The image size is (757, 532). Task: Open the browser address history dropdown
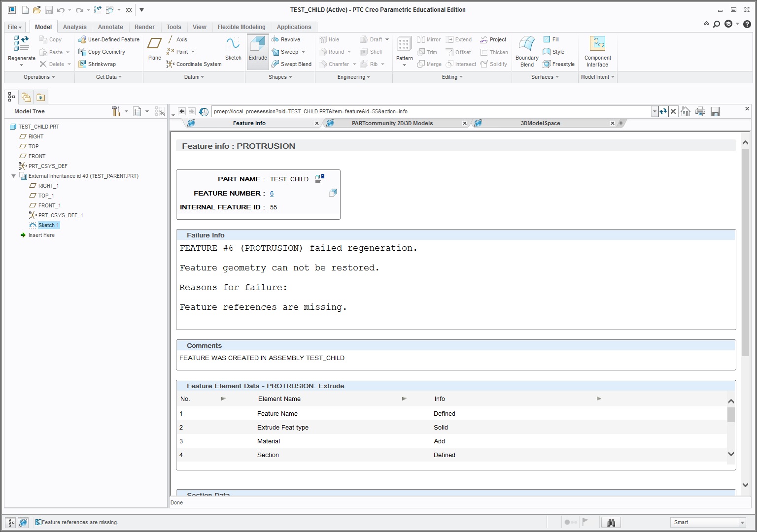[654, 111]
